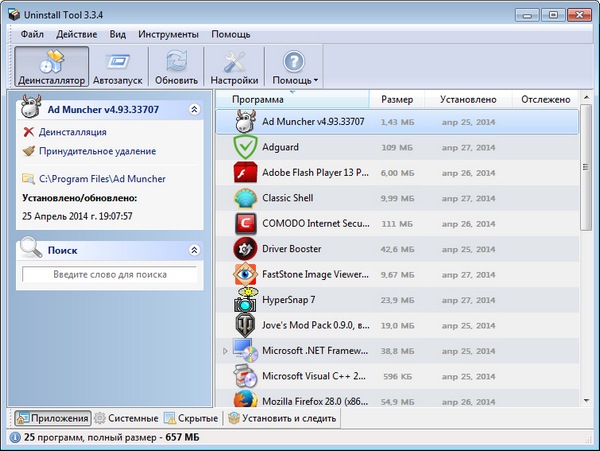Viewport: 600px width, 451px height.
Task: Collapse the Поиск search panel
Action: pyautogui.click(x=194, y=250)
